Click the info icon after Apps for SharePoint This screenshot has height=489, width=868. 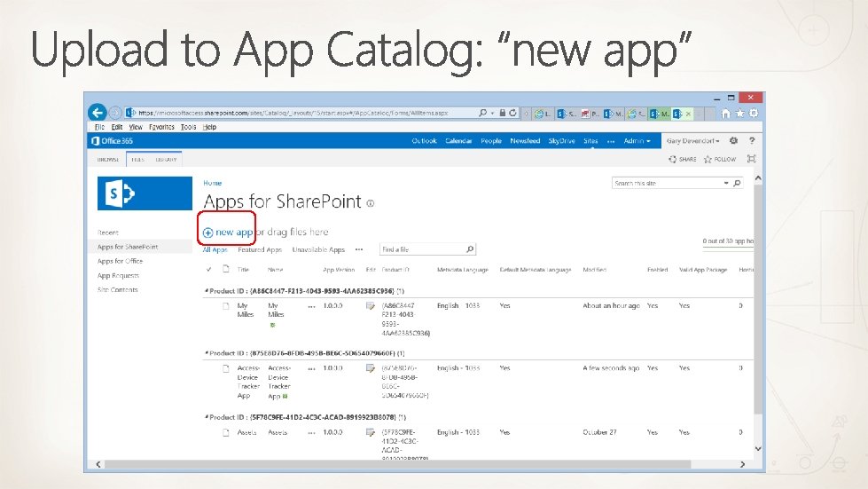371,204
